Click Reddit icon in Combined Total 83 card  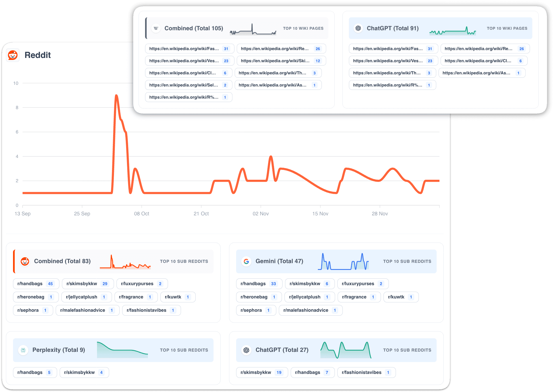point(25,261)
